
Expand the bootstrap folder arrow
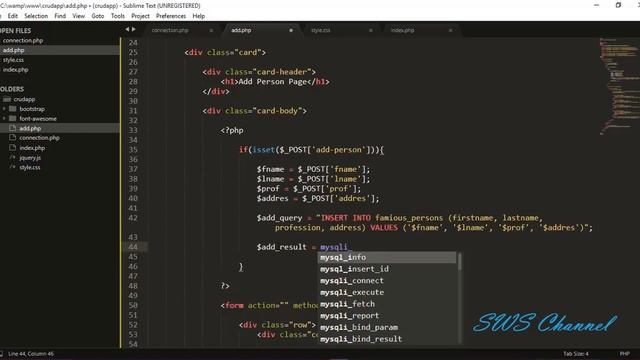click(x=4, y=109)
